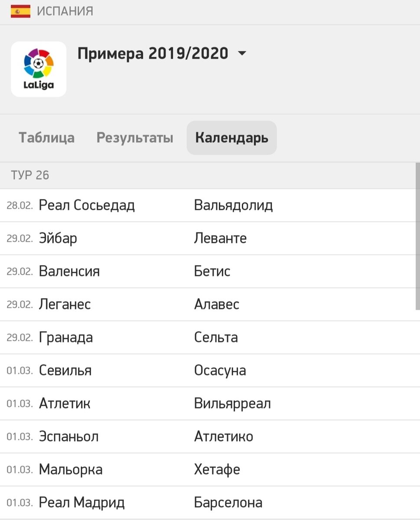Viewport: 420px width, 520px height.
Task: Switch to the Таблица tab
Action: (46, 138)
